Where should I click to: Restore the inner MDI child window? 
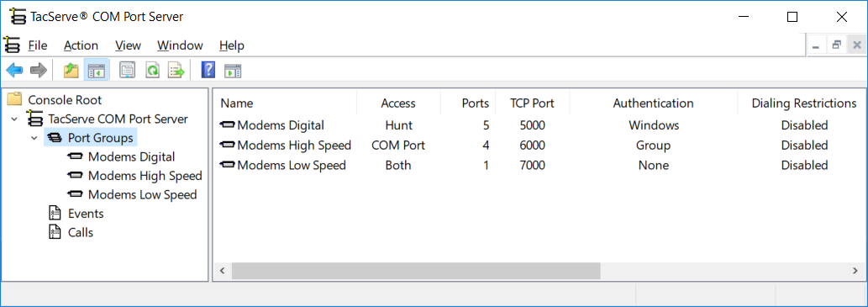(836, 45)
